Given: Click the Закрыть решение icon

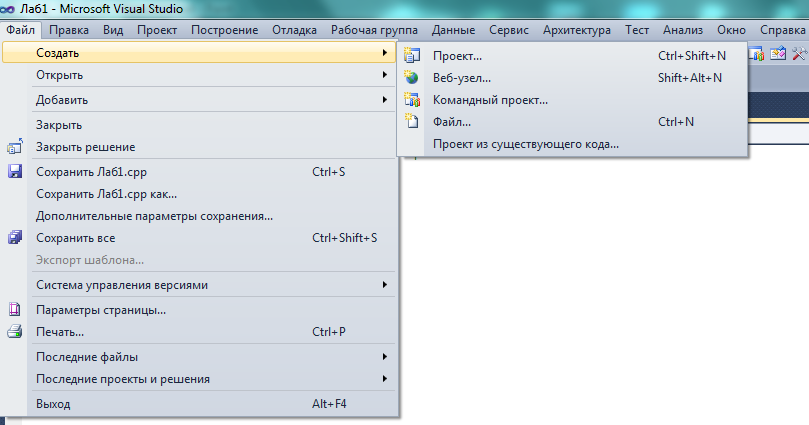Looking at the screenshot, I should click(x=15, y=146).
